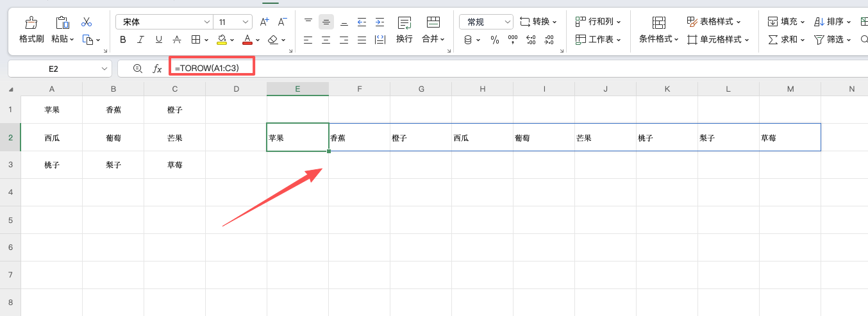Click the Insert Function fx icon

[157, 69]
